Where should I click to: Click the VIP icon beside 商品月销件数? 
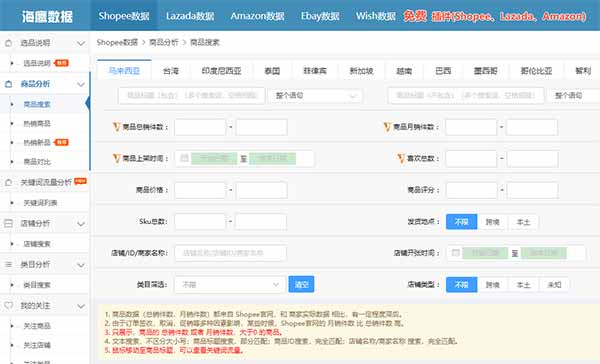[387, 127]
